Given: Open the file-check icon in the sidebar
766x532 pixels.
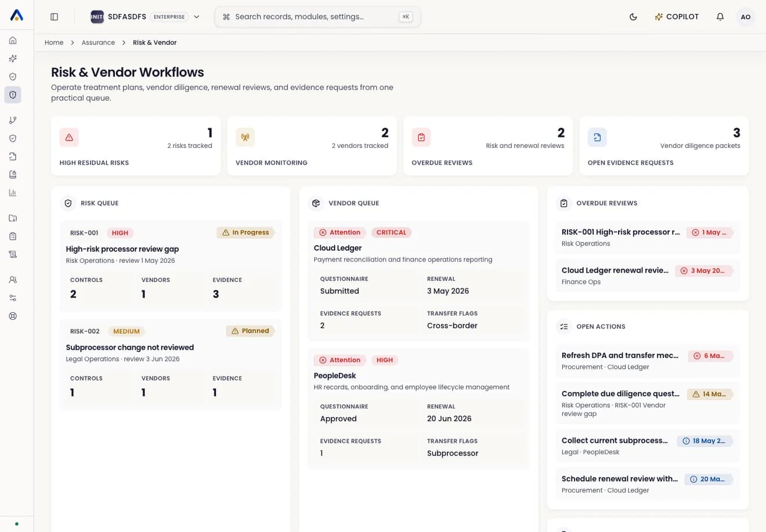Looking at the screenshot, I should click(13, 157).
